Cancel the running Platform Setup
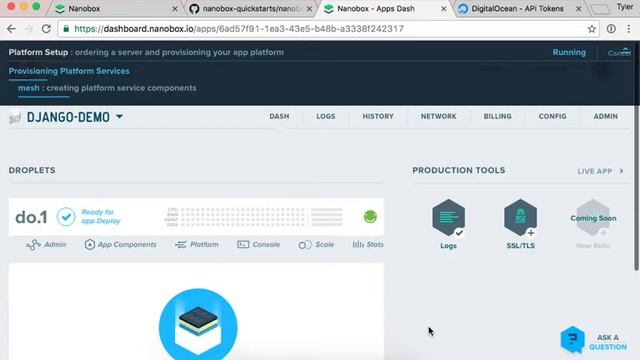 tap(619, 53)
